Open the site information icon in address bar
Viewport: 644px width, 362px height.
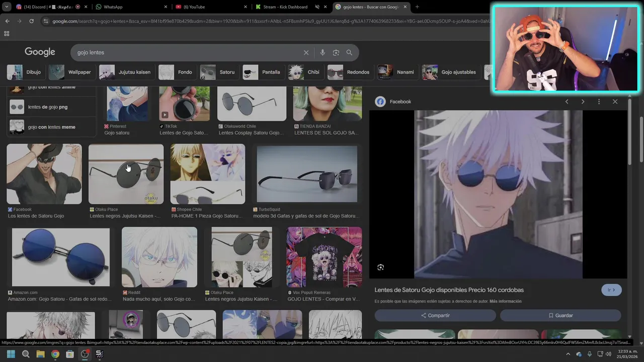click(46, 21)
